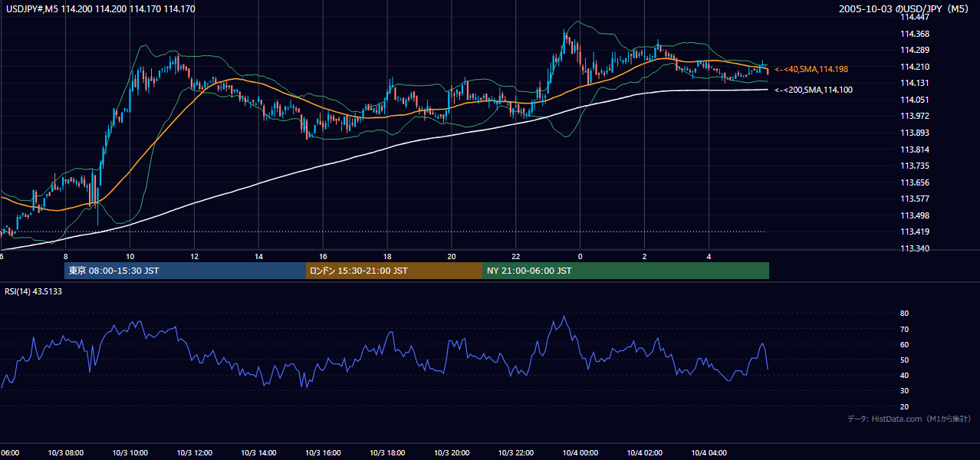980x460 pixels.
Task: Click the 113.893 price axis label
Action: tap(914, 133)
